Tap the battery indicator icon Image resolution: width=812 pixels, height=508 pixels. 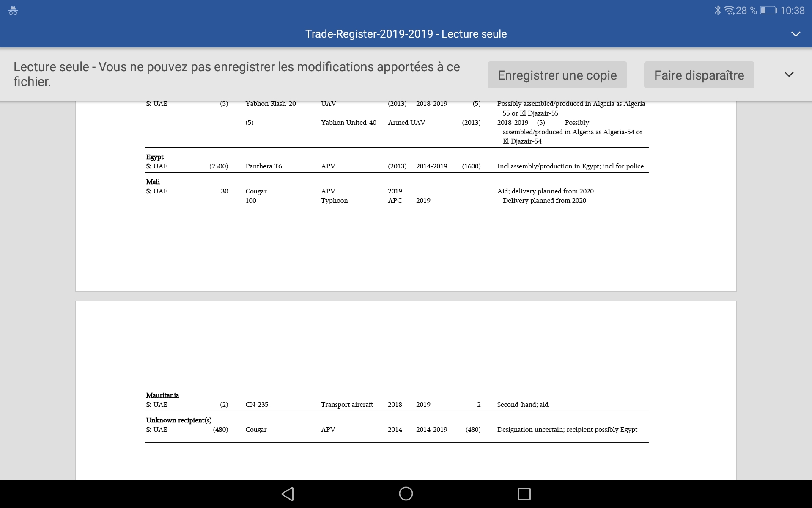point(768,10)
